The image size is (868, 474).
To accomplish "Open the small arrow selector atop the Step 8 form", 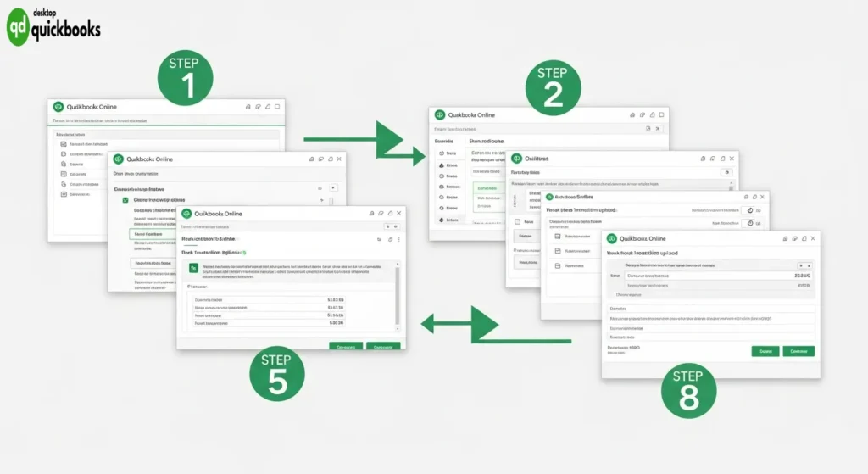I will [x=804, y=265].
